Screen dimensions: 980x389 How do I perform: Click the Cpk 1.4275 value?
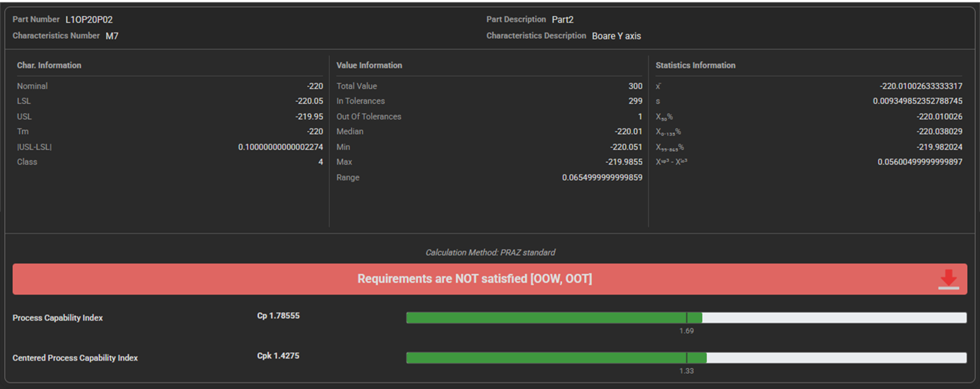pyautogui.click(x=278, y=356)
